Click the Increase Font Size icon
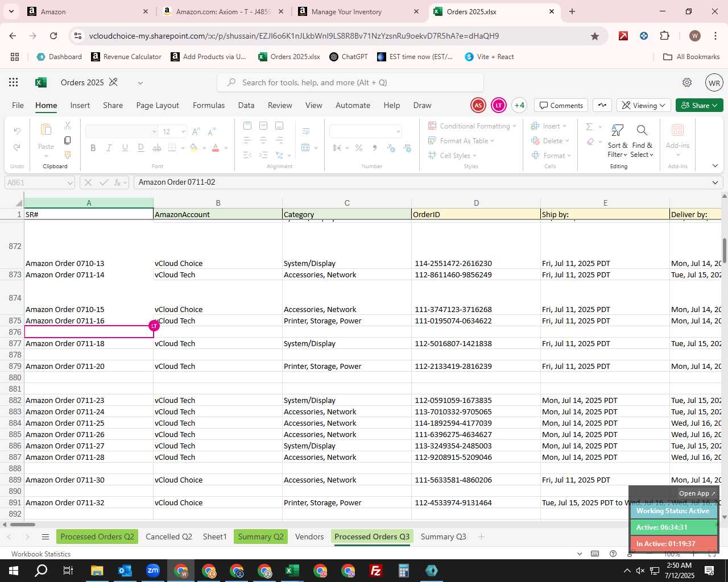Image resolution: width=728 pixels, height=582 pixels. 196,132
